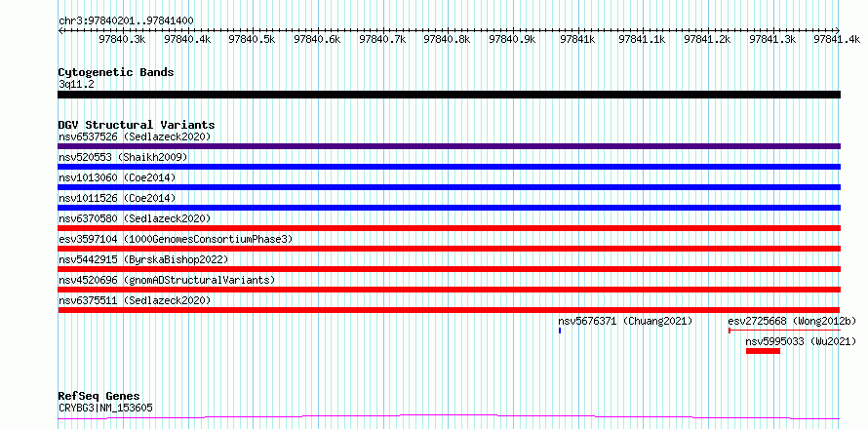868x429 pixels.
Task: Select the red bar under nsv5442915
Action: click(449, 269)
